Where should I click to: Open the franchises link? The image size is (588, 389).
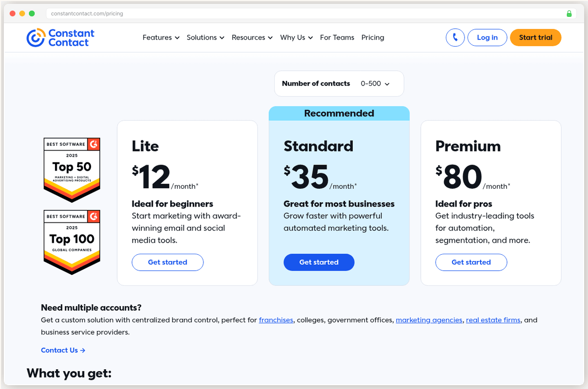[276, 320]
